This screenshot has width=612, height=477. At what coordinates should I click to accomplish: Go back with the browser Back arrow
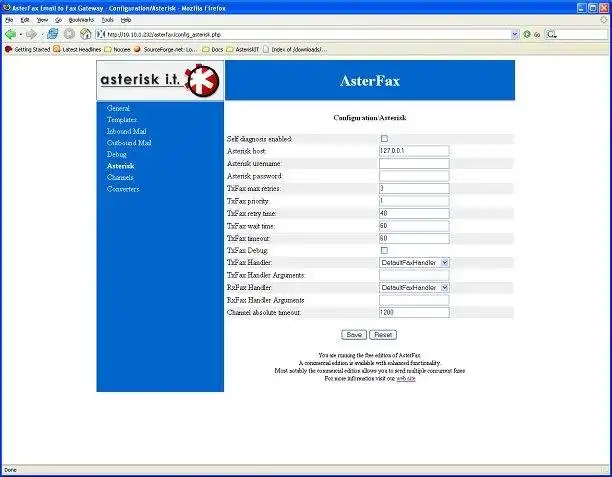pyautogui.click(x=11, y=34)
